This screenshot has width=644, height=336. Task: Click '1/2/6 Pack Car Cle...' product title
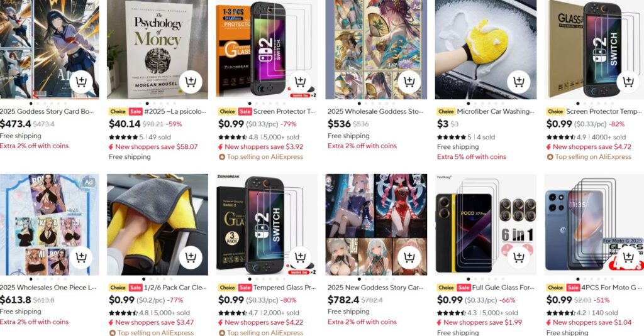coord(175,288)
